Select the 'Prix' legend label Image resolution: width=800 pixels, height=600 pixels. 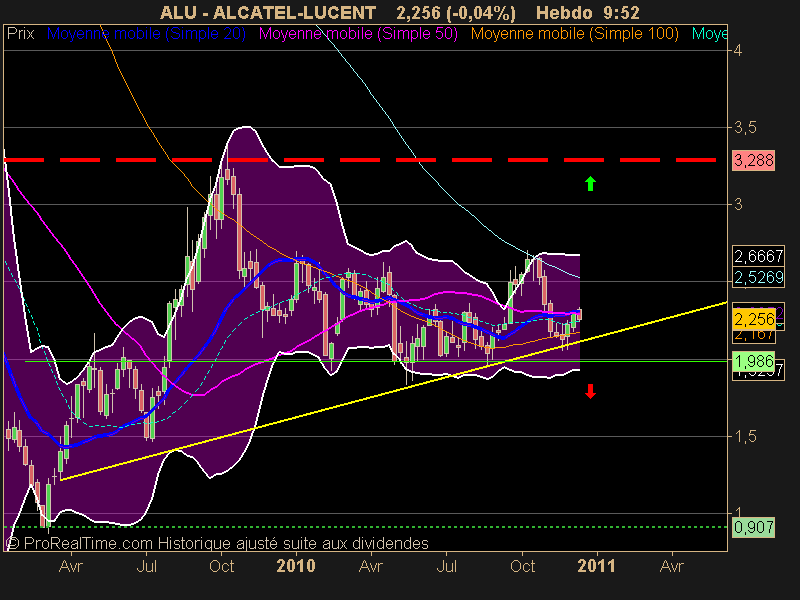(20, 34)
